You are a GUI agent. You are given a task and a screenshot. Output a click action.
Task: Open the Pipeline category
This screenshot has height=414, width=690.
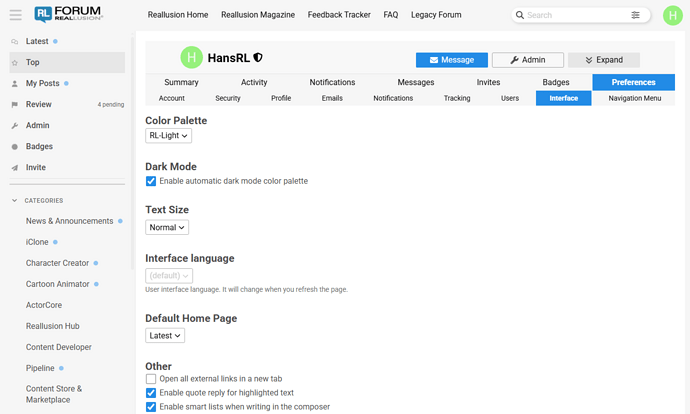[x=40, y=368]
